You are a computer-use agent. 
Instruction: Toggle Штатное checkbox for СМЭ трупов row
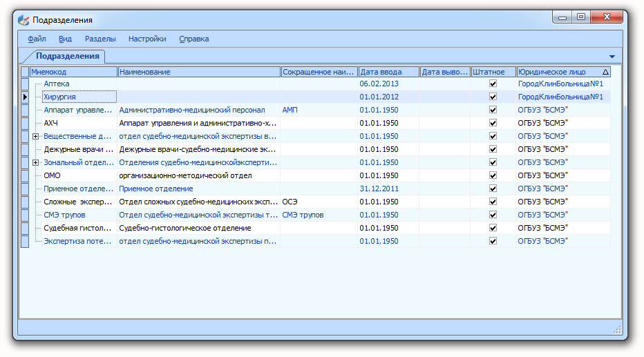coord(493,215)
